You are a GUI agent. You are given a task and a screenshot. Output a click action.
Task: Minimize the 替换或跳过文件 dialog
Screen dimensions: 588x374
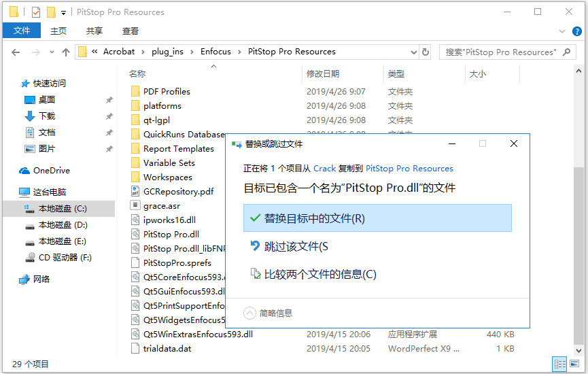tap(452, 143)
